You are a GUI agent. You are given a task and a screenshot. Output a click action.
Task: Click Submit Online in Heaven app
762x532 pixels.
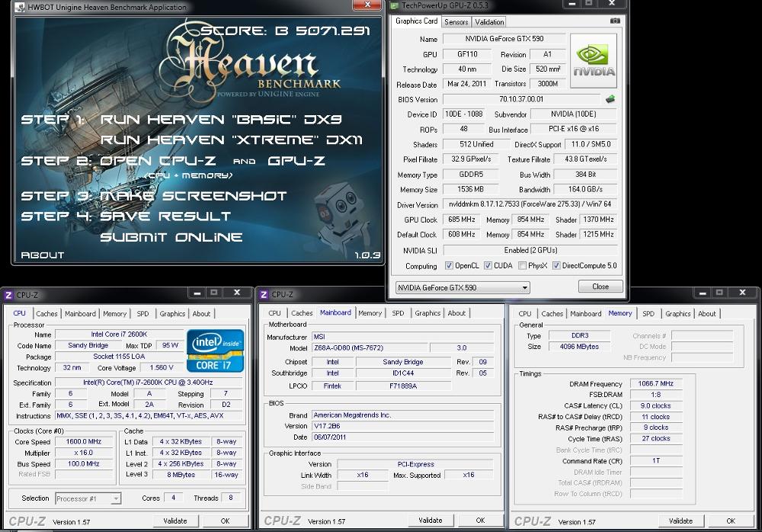coord(171,237)
